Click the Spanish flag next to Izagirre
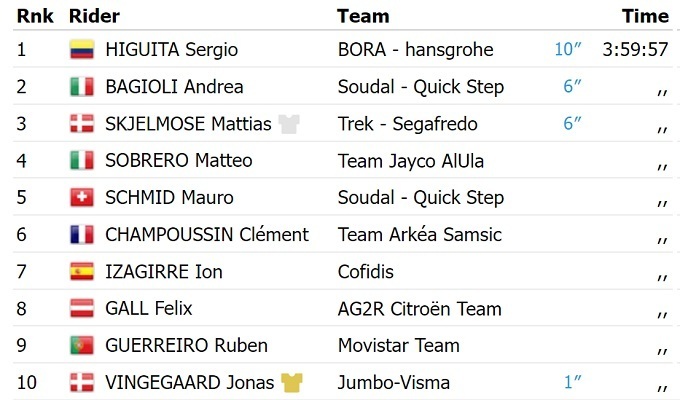The width and height of the screenshot is (680, 400). 81,272
